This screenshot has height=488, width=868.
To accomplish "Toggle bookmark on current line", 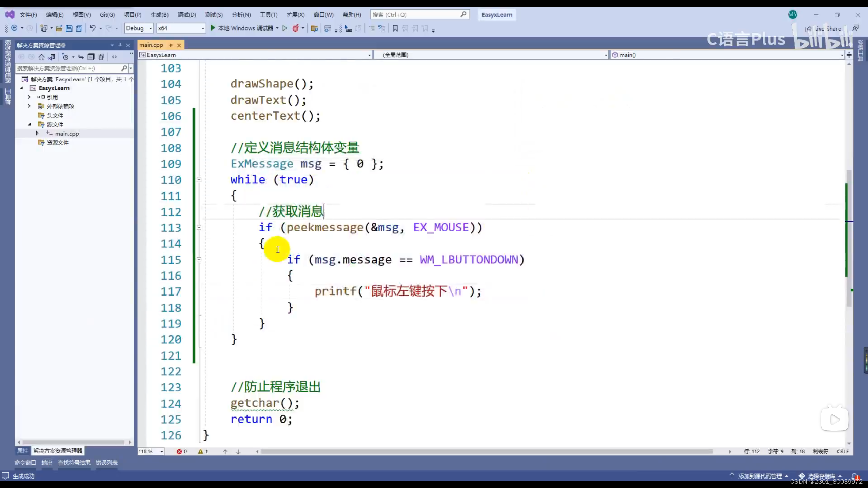I will pyautogui.click(x=395, y=28).
